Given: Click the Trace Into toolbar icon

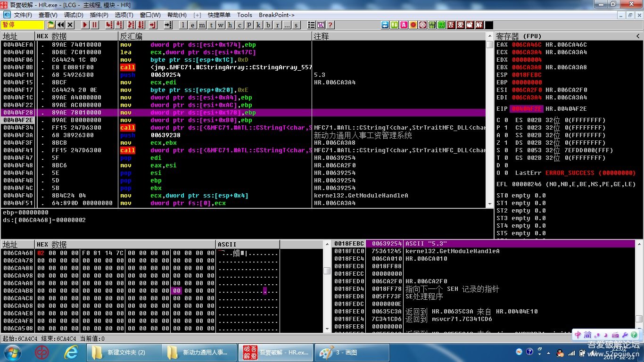Looking at the screenshot, I should (x=131, y=25).
